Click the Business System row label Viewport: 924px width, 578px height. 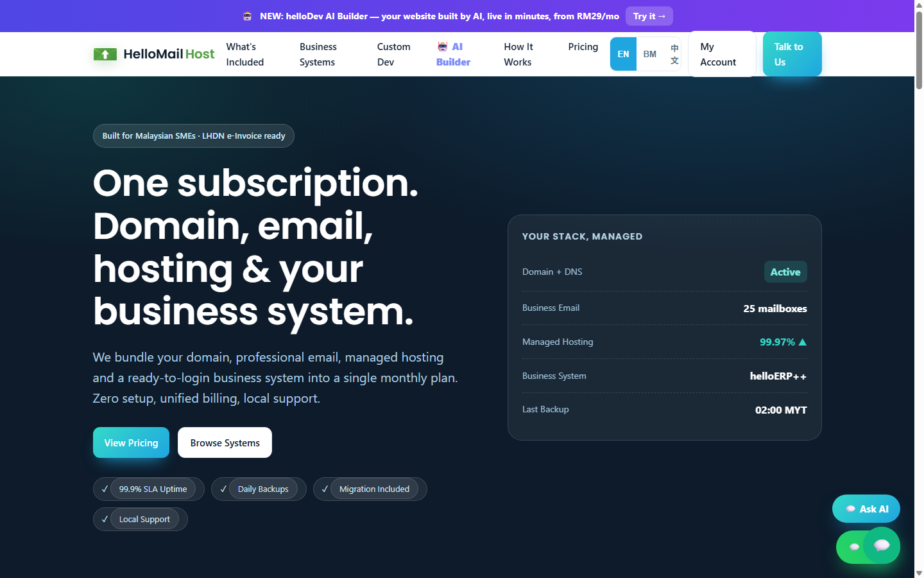tap(554, 376)
